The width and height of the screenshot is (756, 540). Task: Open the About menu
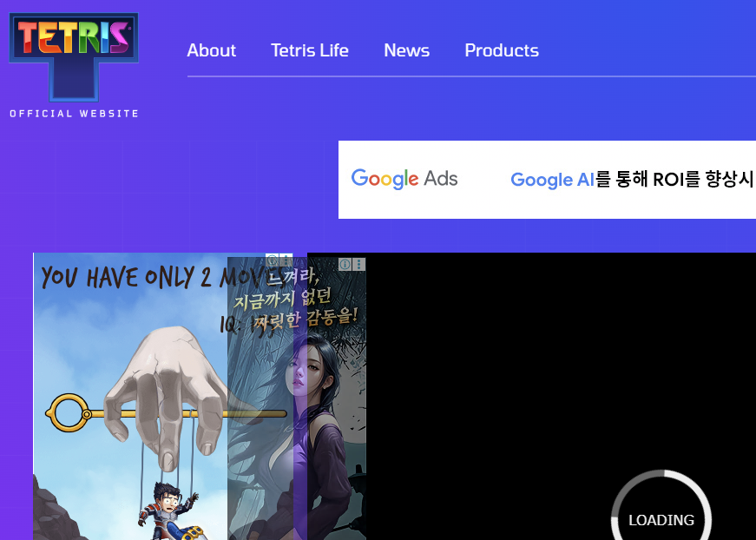[211, 50]
